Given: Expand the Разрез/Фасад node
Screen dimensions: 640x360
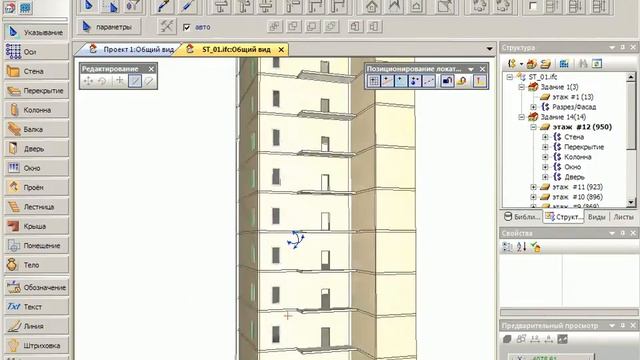Looking at the screenshot, I should [x=533, y=107].
